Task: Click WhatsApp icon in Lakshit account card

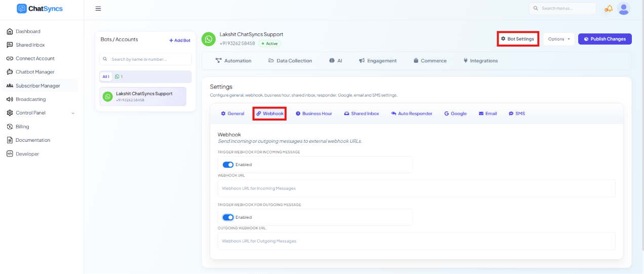Action: click(x=107, y=96)
